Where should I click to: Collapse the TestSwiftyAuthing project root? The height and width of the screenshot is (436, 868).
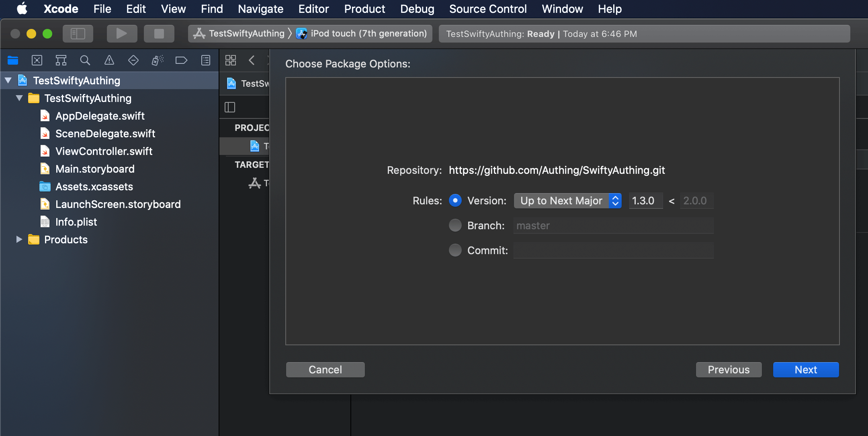click(x=8, y=81)
